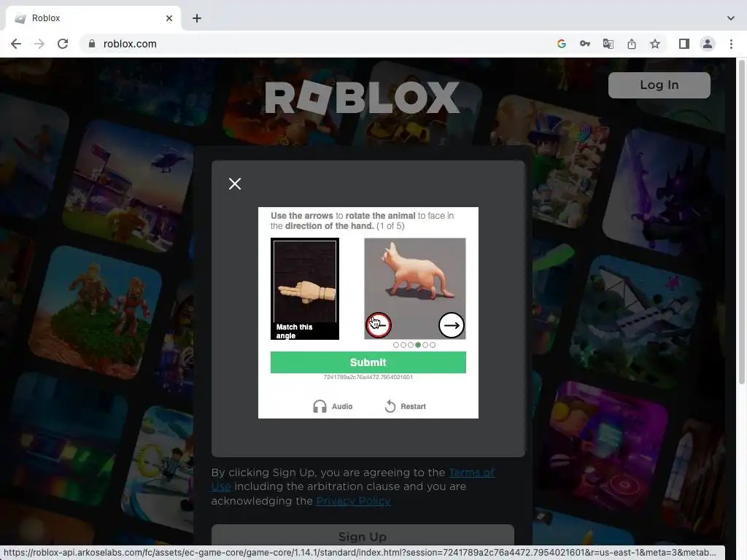Click the hand reference image
This screenshot has width=747, height=560.
[305, 289]
